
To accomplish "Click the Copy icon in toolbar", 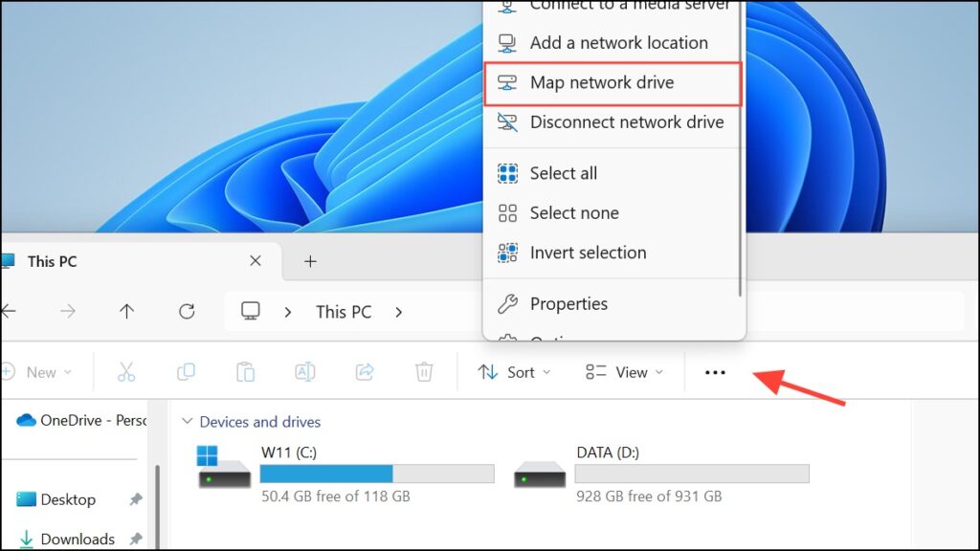I will (186, 372).
